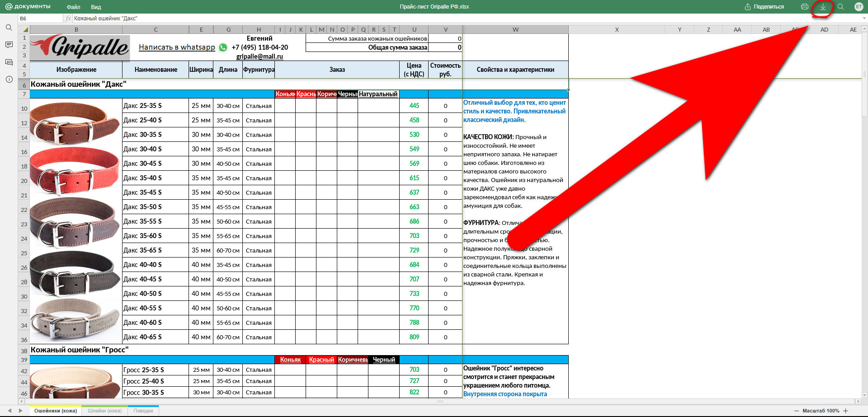Click the Поделиться share button
868x417 pixels.
[764, 7]
